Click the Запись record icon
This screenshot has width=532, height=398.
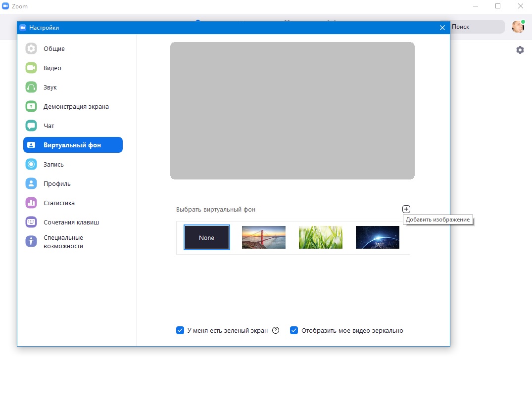(x=31, y=164)
